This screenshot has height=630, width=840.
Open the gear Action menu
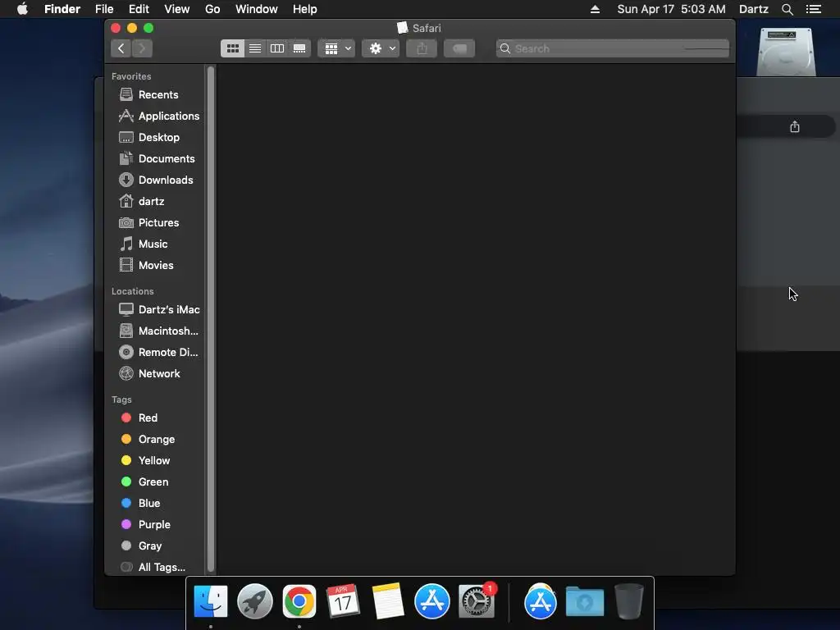tap(381, 48)
